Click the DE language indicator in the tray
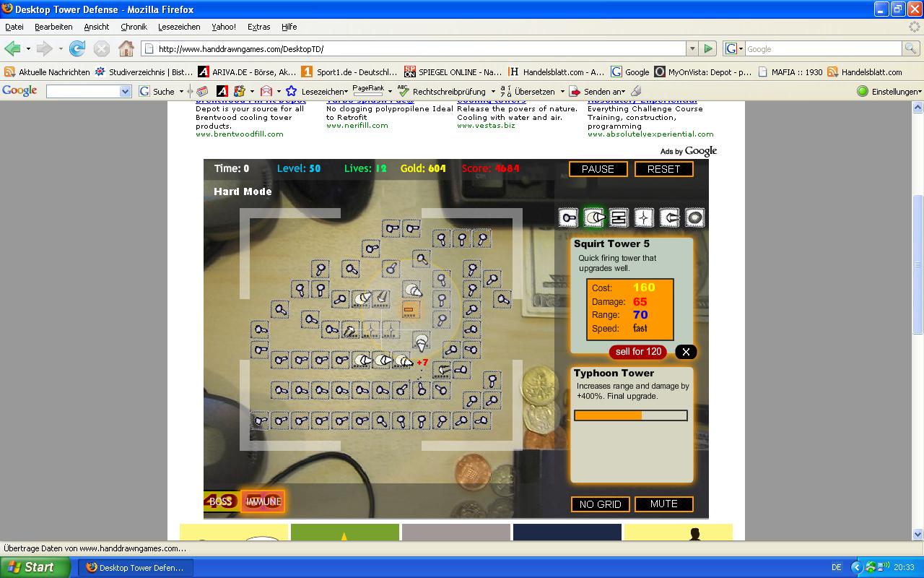 836,568
